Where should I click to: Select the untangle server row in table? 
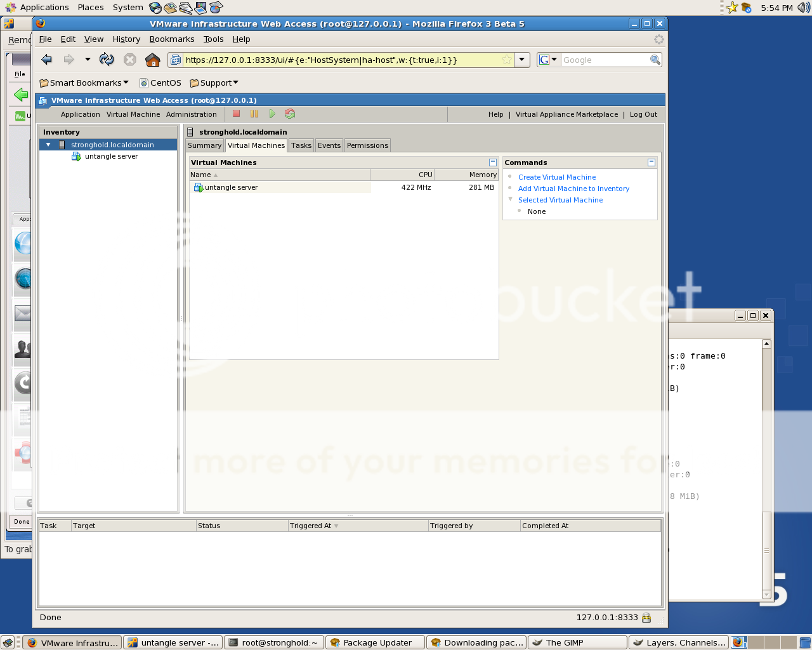(343, 187)
